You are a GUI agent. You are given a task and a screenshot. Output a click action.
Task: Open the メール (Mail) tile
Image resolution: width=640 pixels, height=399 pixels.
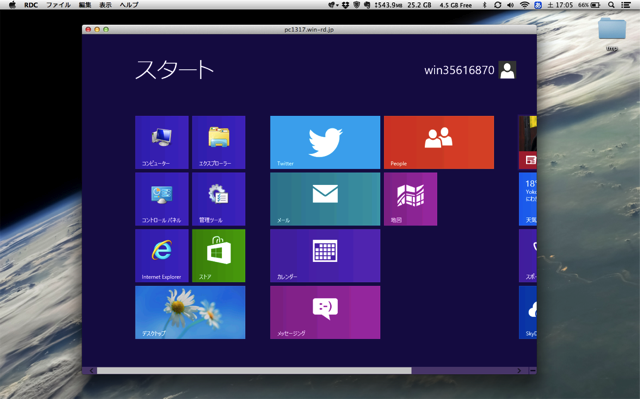click(325, 199)
